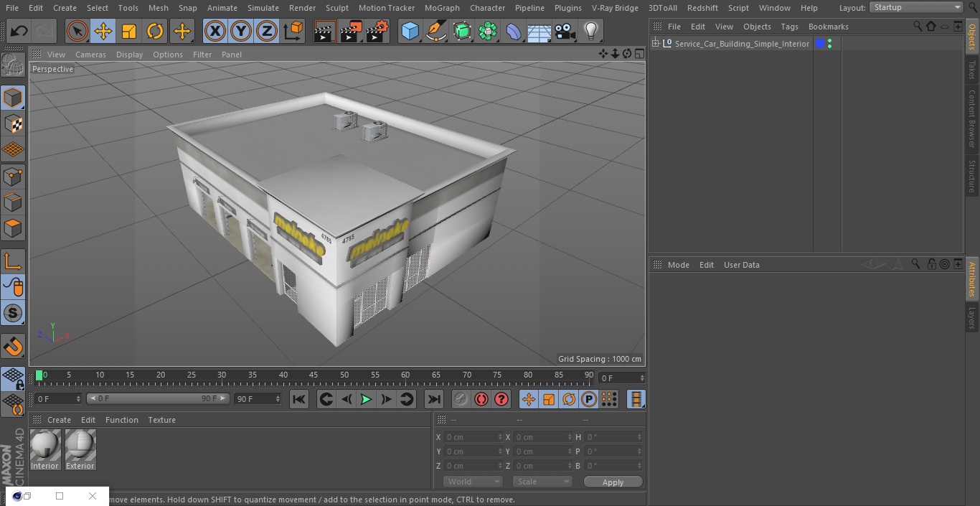
Task: Click Make Editable icon
Action: click(13, 65)
